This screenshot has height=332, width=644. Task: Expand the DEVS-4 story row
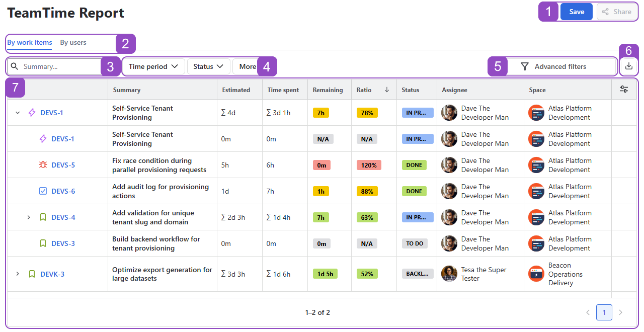(29, 217)
